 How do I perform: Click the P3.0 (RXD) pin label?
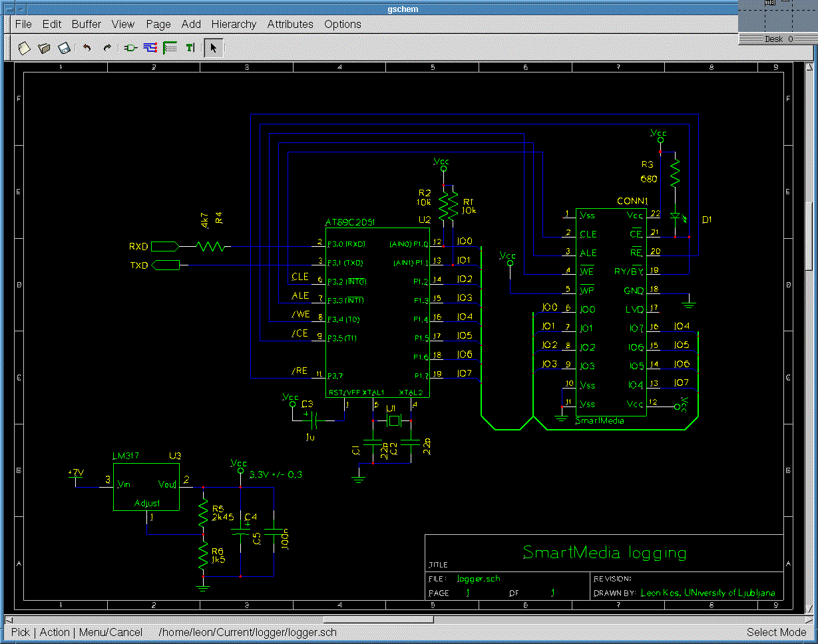point(346,243)
